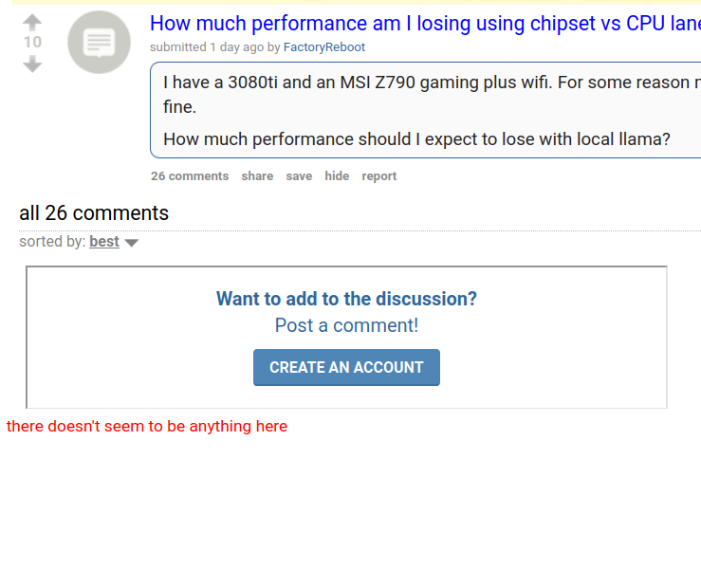Hide this post

coord(337,176)
